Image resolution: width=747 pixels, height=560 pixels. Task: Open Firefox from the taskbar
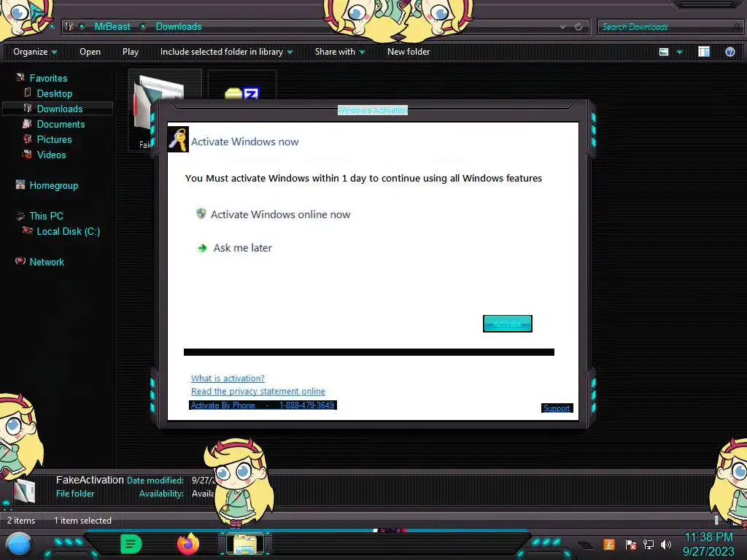point(188,544)
